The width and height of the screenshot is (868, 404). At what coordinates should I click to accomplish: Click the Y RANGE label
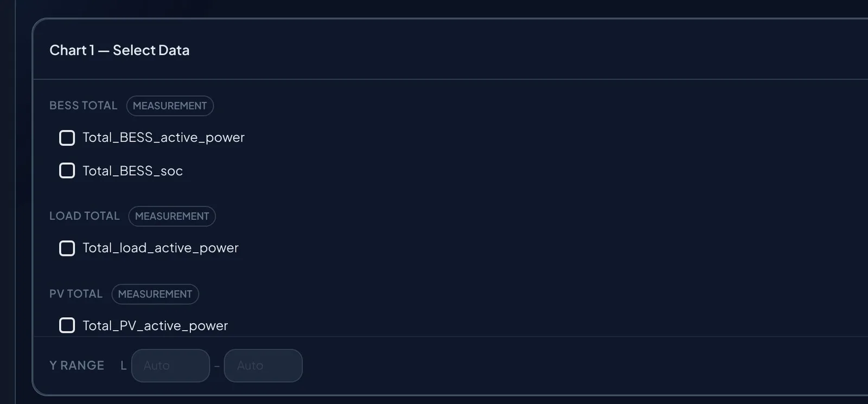(76, 365)
